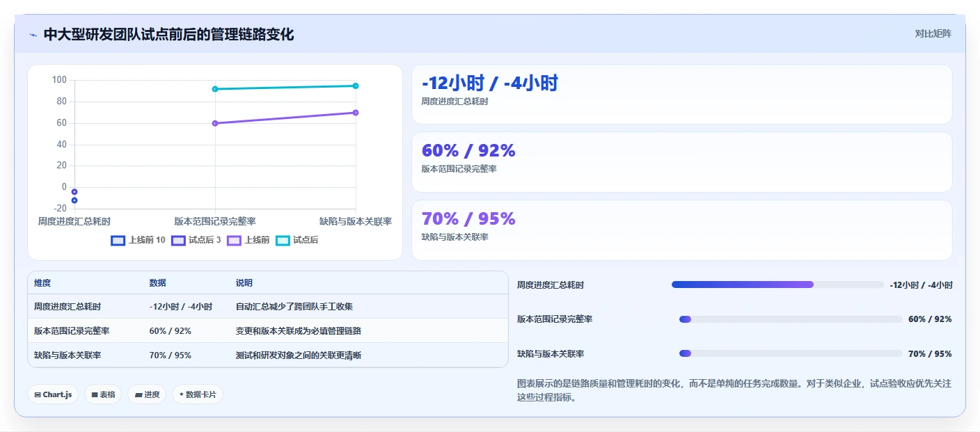Click progress row value 60% / 92%

coord(930,319)
